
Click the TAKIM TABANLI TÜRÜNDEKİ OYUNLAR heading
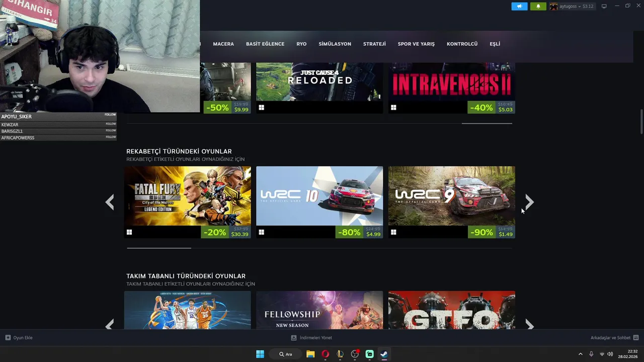186,276
